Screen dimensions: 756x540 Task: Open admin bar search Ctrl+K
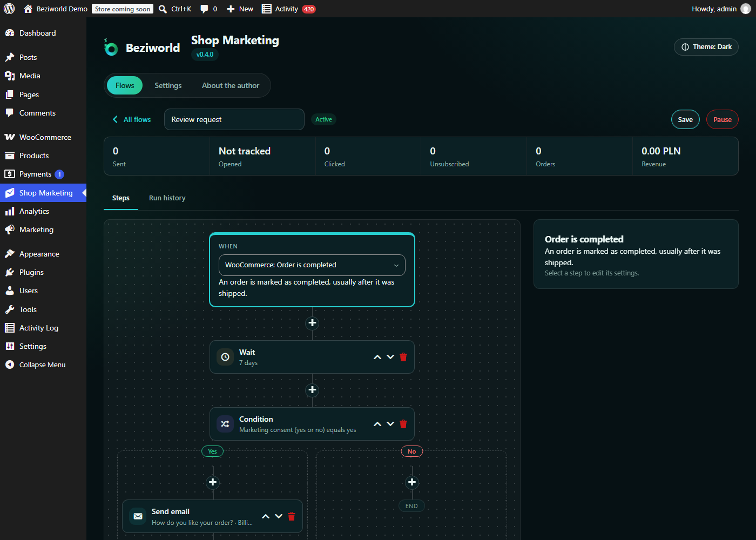175,9
